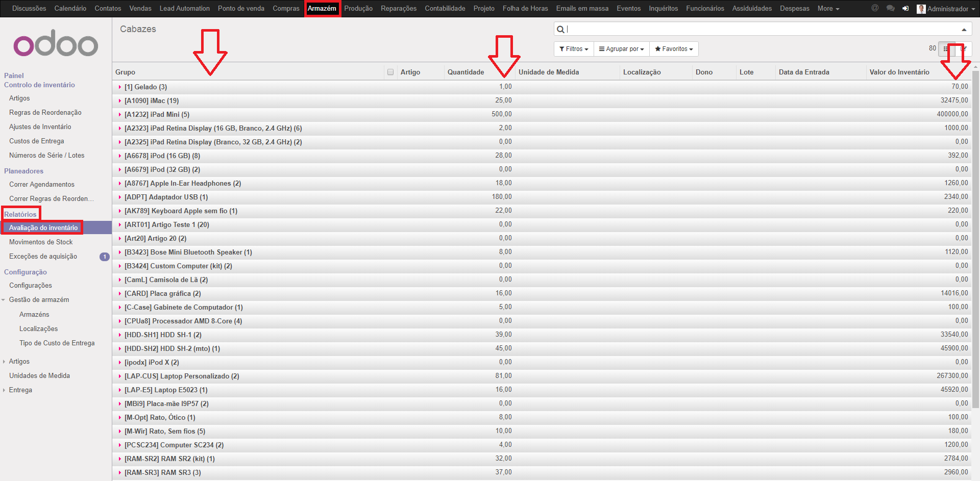Viewport: 980px width, 481px height.
Task: Expand the [HDD-SH1] HDD SH-1 group
Action: tap(120, 335)
